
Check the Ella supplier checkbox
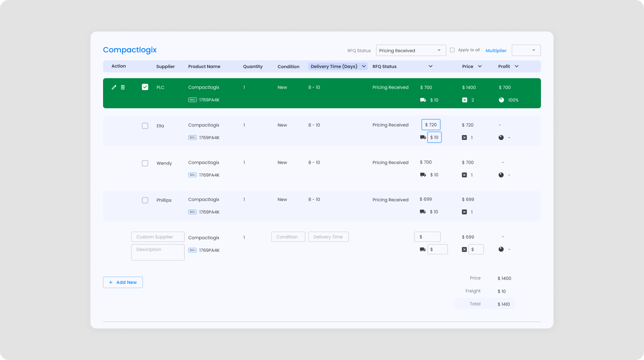pyautogui.click(x=145, y=126)
